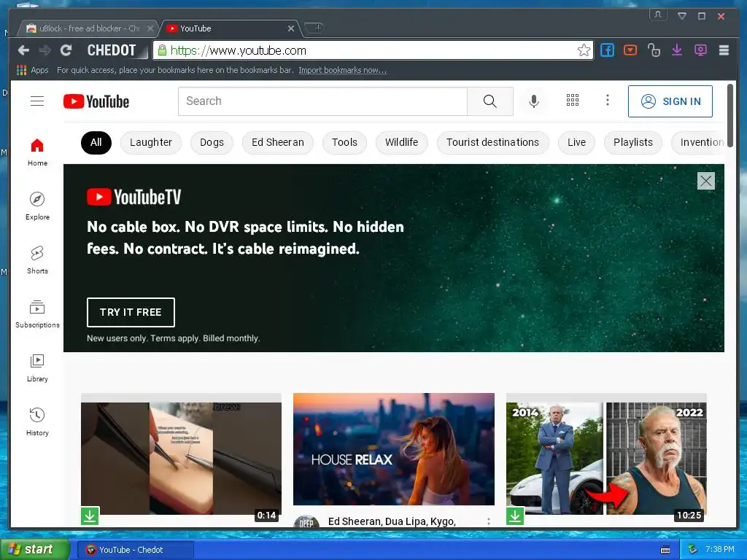The height and width of the screenshot is (560, 747).
Task: Open the Chedot browser main menu
Action: tap(724, 50)
